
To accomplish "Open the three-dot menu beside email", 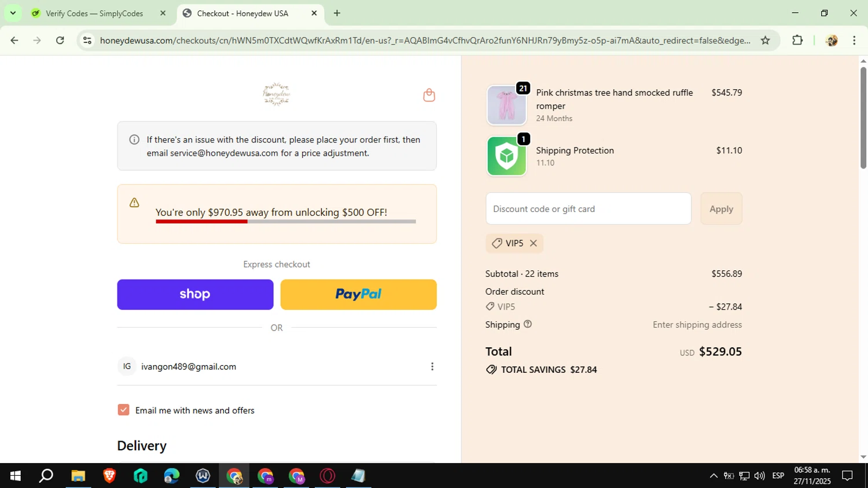I will 432,366.
